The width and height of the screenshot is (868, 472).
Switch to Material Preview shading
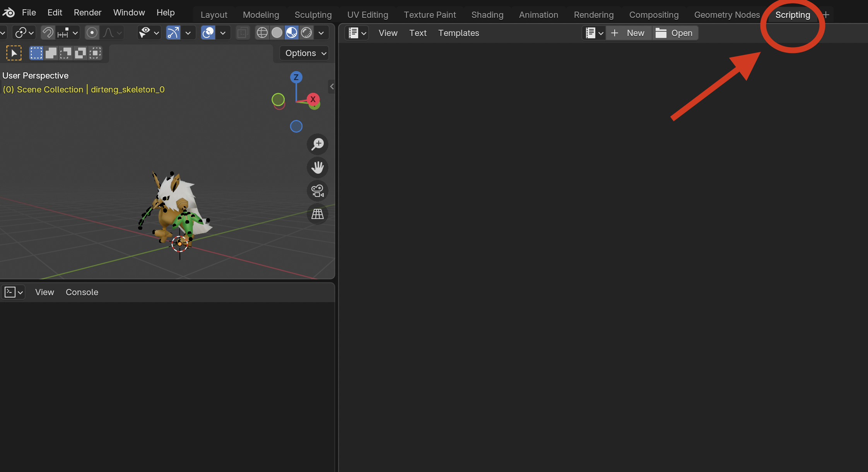tap(292, 33)
